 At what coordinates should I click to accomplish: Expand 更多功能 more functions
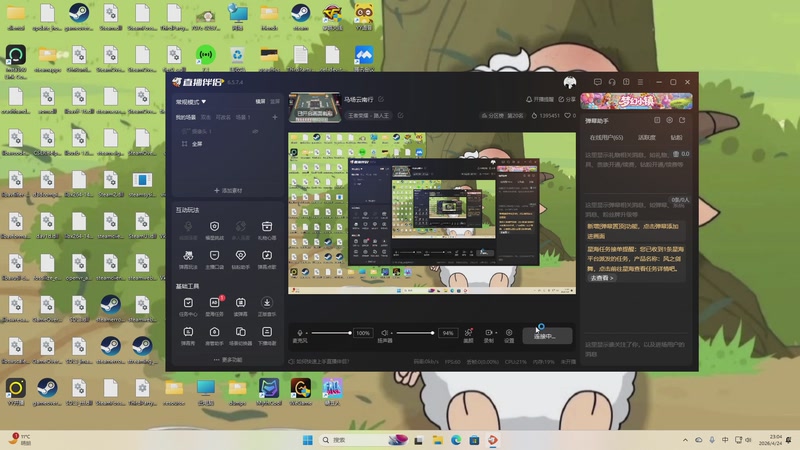[x=228, y=360]
